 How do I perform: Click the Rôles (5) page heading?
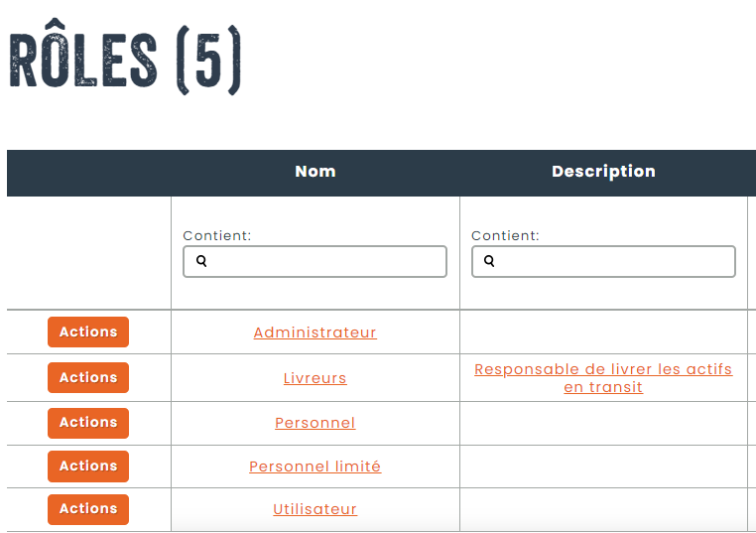[125, 62]
